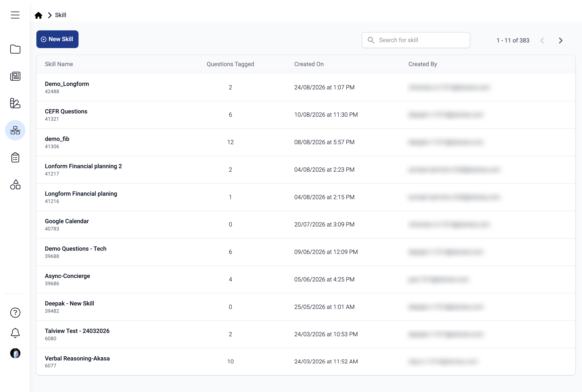Open the shapes sidebar icon
Viewport: 582px width, 392px height.
15,185
